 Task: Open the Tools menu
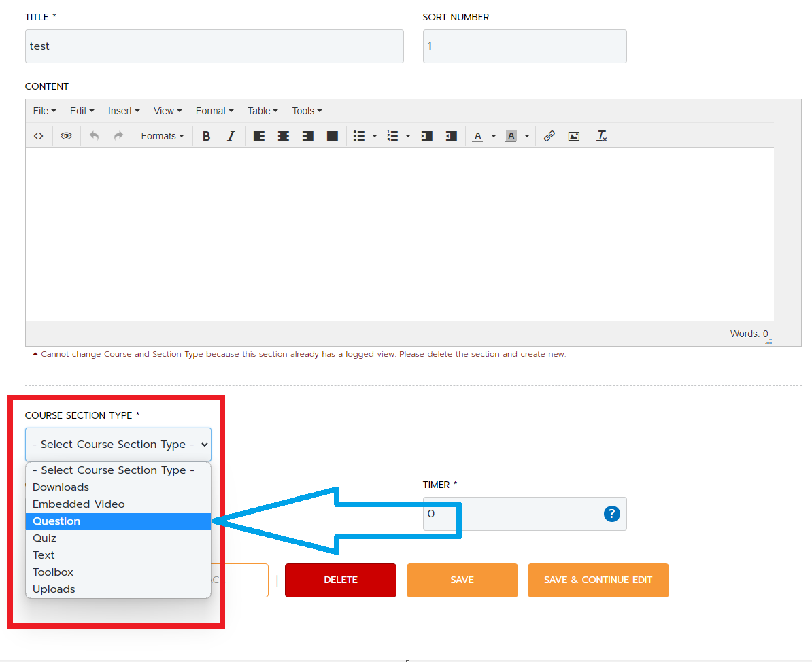[306, 110]
